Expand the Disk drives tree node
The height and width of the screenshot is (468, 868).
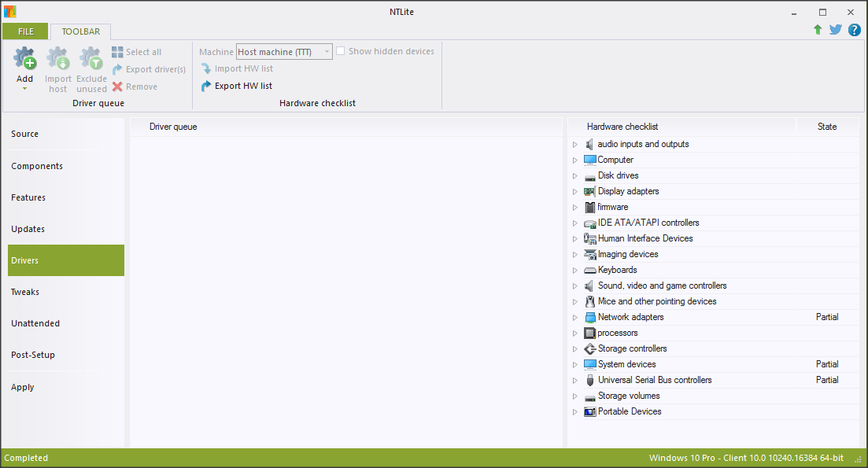click(575, 176)
